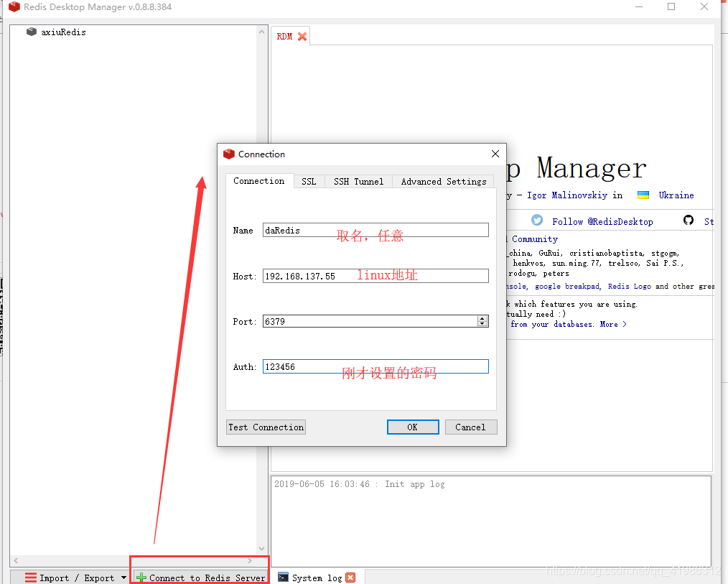Viewport: 728px width, 584px height.
Task: Select the axiuRedis server cube icon
Action: (31, 32)
